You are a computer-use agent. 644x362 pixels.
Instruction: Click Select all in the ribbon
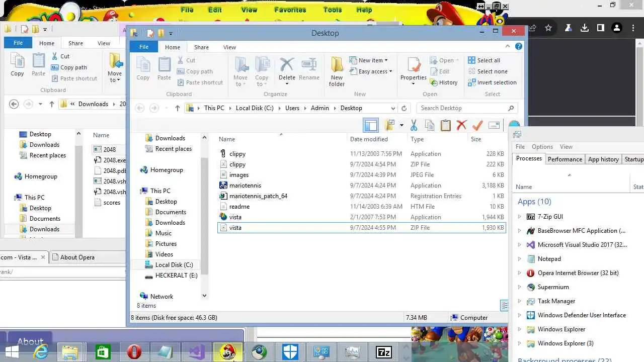click(x=484, y=60)
